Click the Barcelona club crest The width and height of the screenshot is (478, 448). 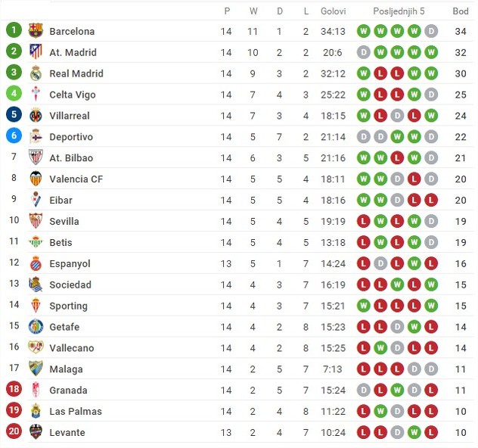coord(36,30)
